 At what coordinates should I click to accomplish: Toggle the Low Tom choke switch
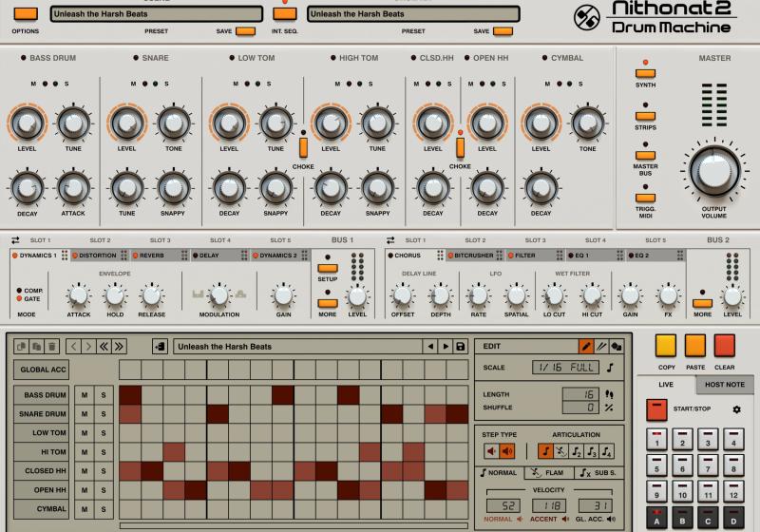tap(303, 147)
